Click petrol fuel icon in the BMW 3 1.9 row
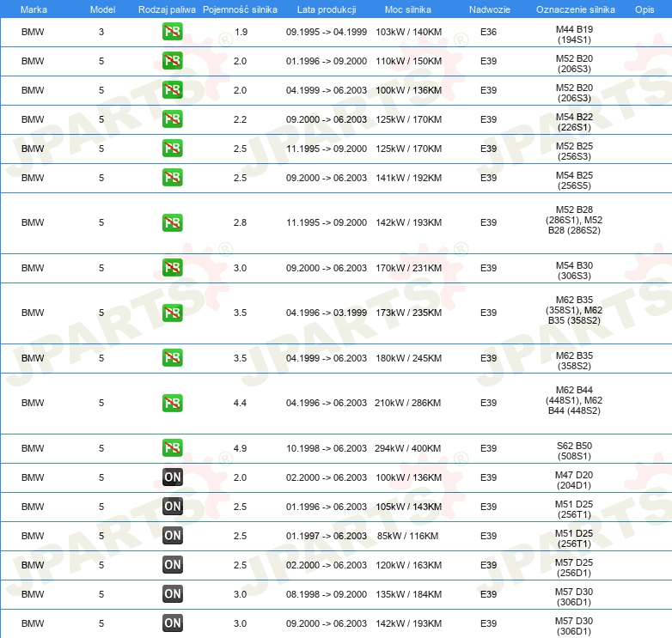 tap(172, 32)
